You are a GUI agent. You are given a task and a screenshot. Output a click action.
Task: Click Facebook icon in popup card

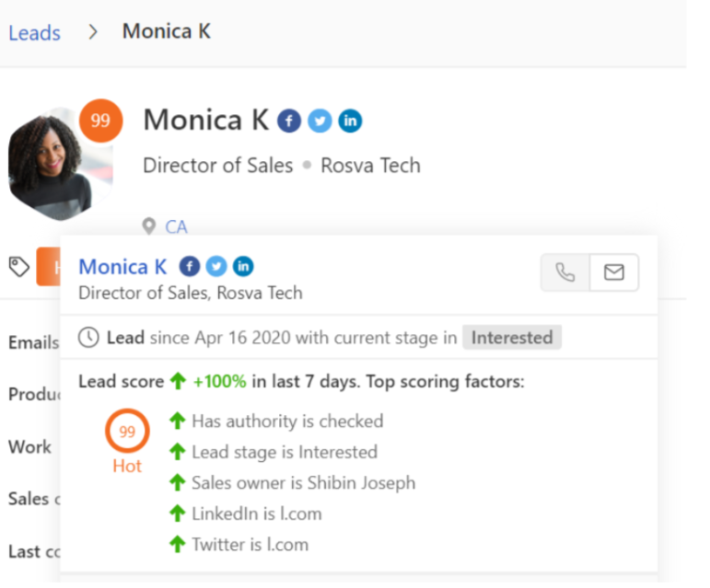tap(190, 267)
